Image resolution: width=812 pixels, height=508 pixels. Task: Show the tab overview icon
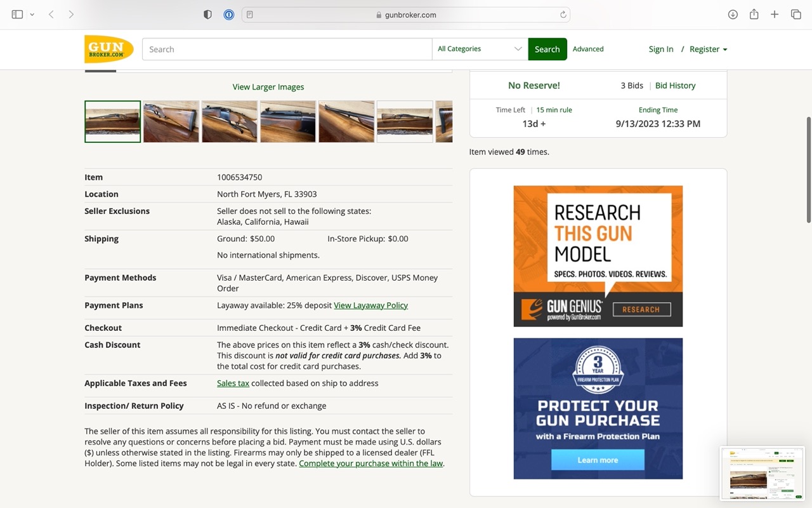(796, 15)
